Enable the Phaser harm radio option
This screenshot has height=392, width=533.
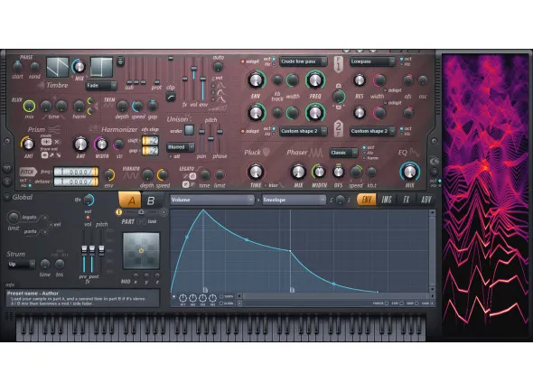pyautogui.click(x=364, y=158)
